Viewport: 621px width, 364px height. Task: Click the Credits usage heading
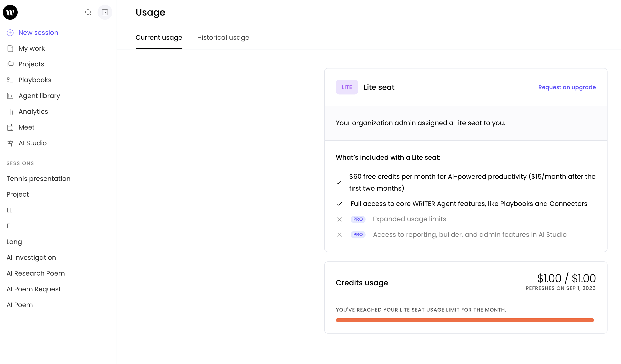pos(362,283)
